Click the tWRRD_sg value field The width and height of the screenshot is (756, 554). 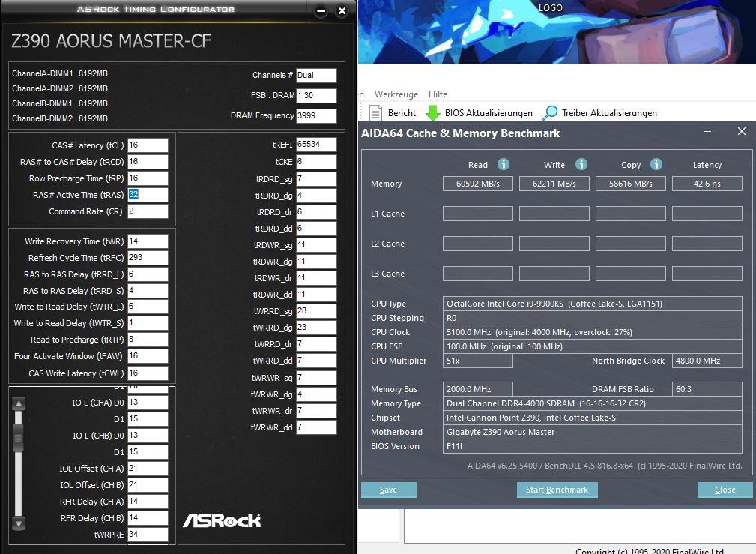click(316, 311)
